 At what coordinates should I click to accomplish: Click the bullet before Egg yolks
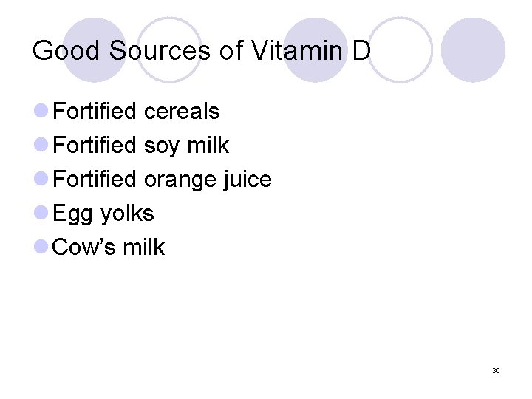pos(41,214)
